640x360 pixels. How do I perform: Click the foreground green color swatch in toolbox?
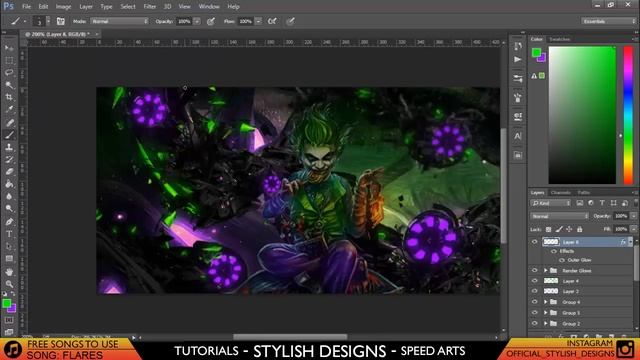click(6, 303)
